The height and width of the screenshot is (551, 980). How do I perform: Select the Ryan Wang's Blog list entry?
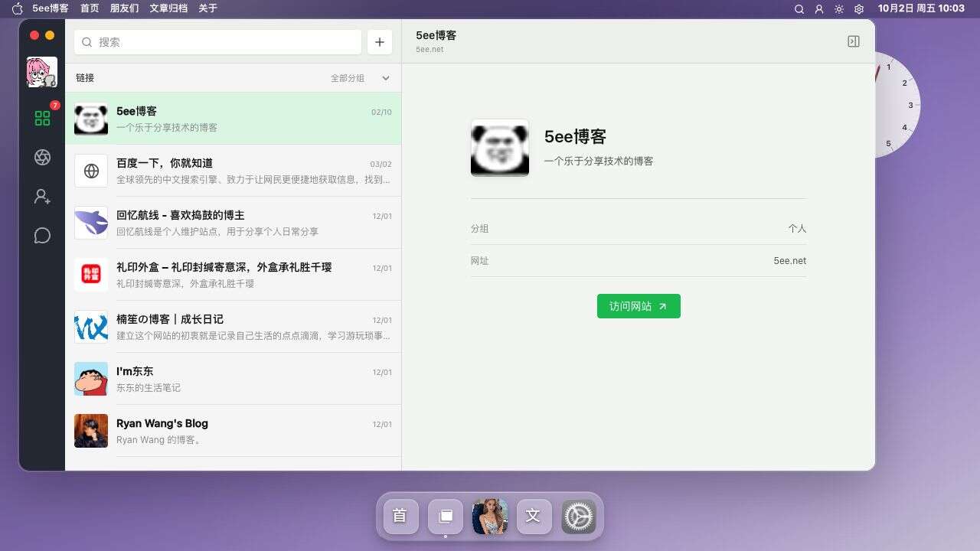point(233,431)
